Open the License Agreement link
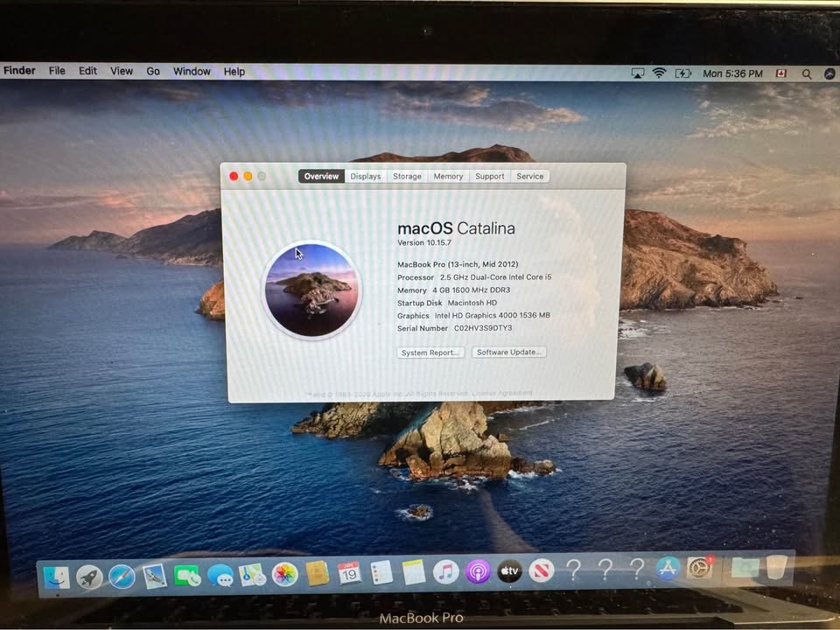Viewport: 840px width, 630px height. point(502,393)
